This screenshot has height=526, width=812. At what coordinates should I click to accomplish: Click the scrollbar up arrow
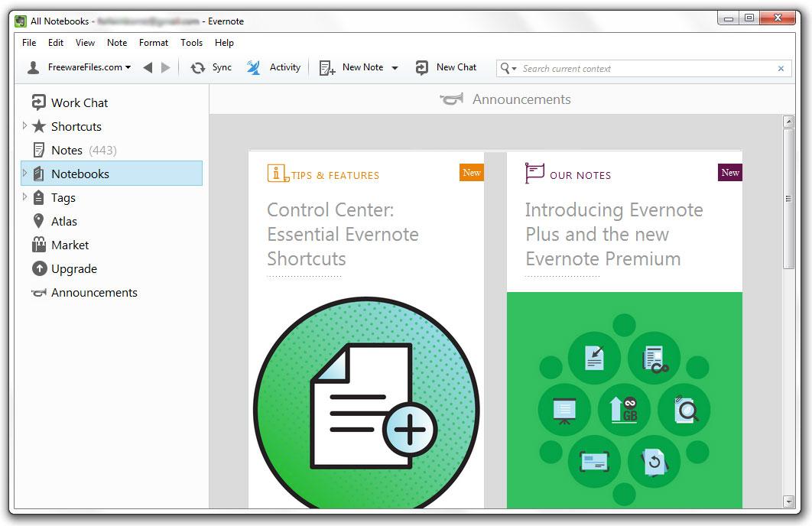point(789,122)
